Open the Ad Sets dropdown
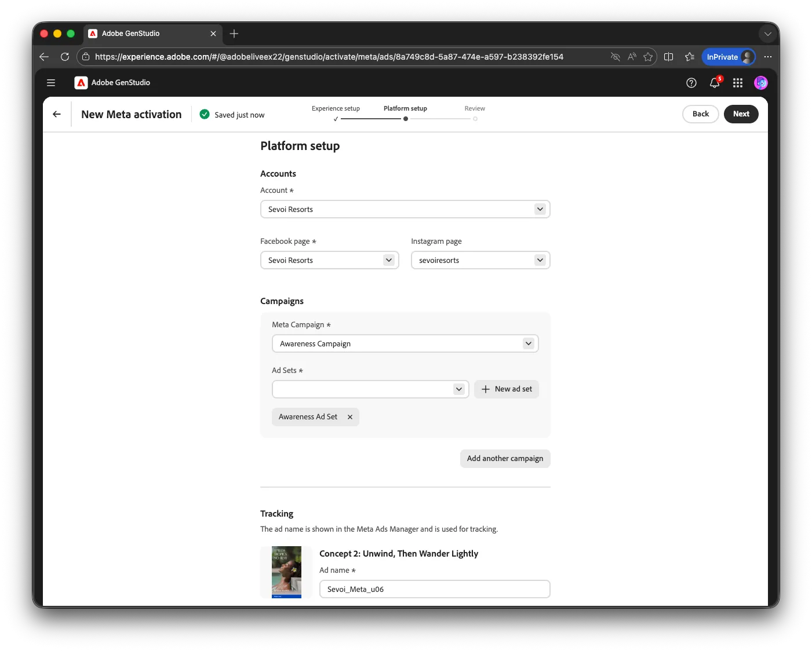The image size is (812, 651). click(370, 389)
